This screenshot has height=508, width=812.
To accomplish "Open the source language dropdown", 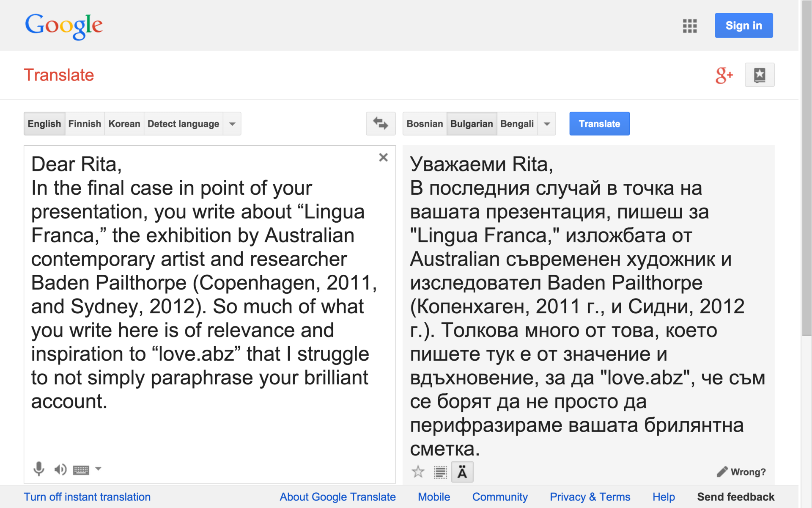I will (232, 124).
